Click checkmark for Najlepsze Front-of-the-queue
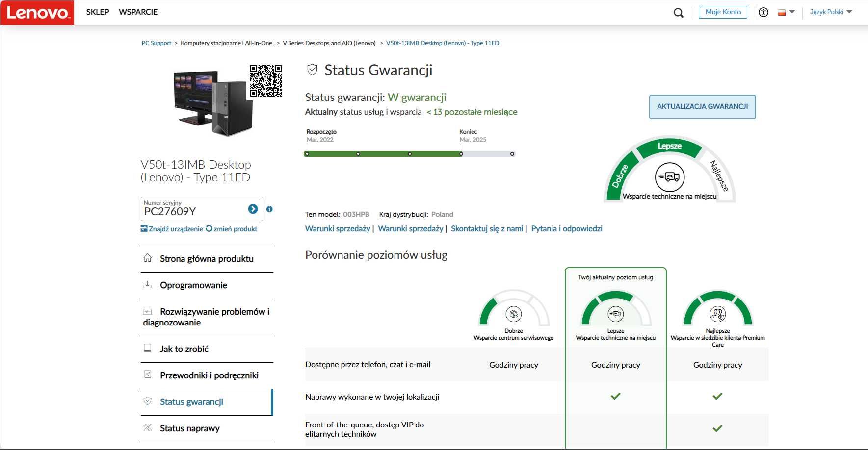The height and width of the screenshot is (450, 868). [717, 428]
